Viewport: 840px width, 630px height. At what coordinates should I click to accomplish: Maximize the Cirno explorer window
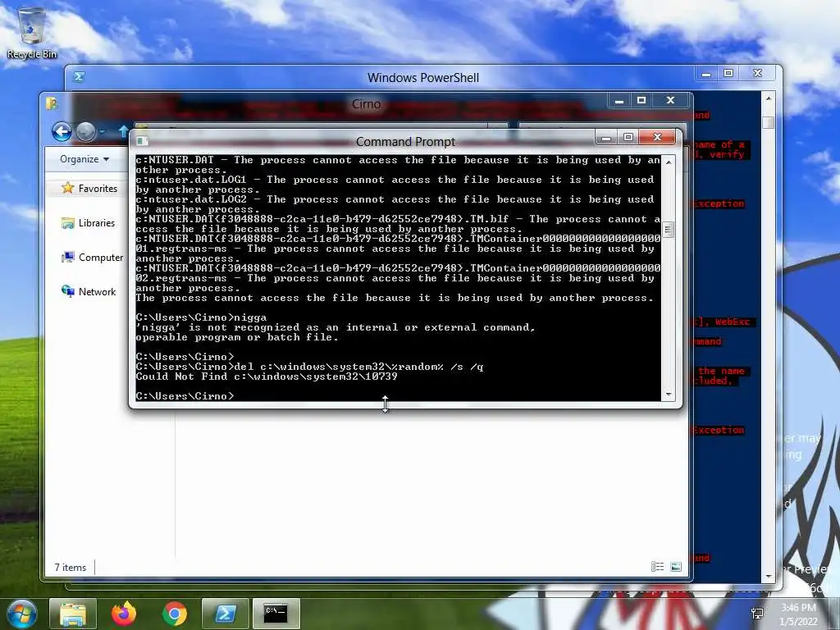(641, 100)
